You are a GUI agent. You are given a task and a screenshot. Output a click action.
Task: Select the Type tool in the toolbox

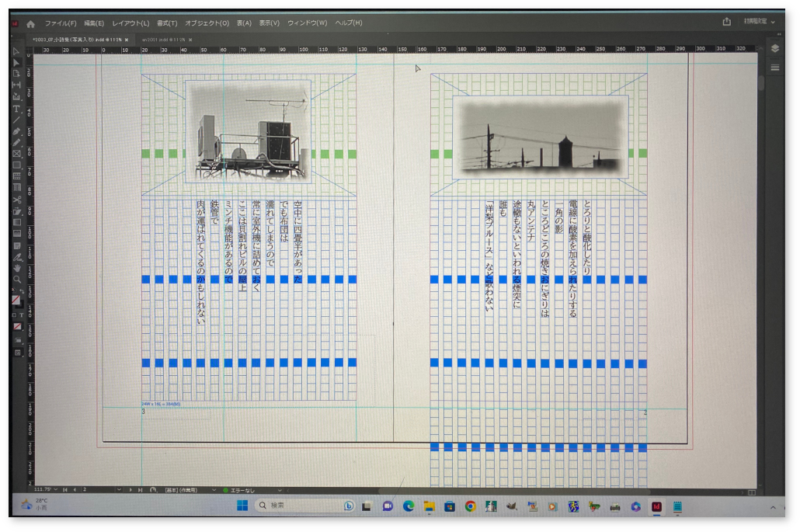click(x=16, y=109)
